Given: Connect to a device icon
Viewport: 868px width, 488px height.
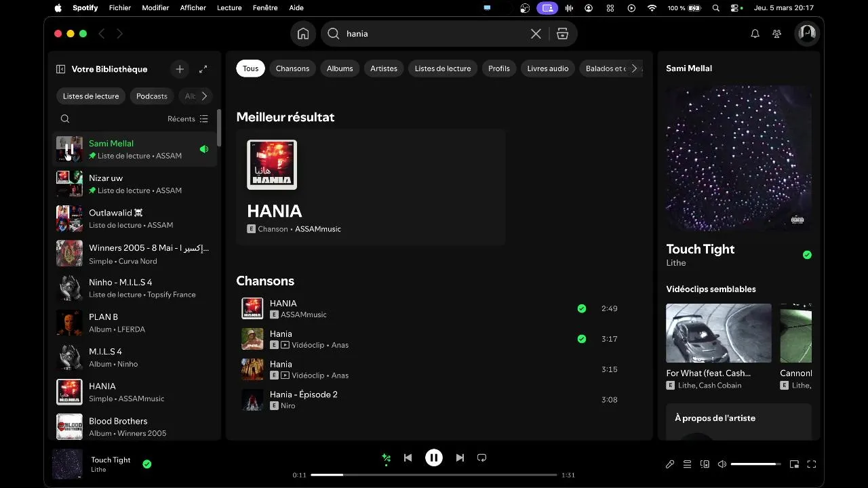Looking at the screenshot, I should pos(705,464).
